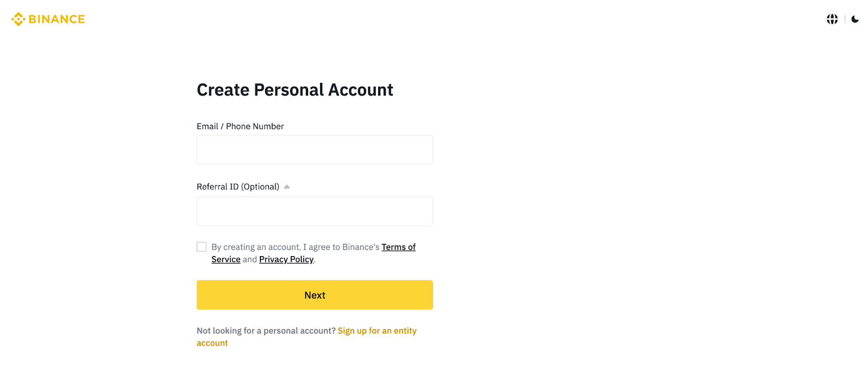View the Privacy Policy
This screenshot has height=384, width=868.
point(286,259)
